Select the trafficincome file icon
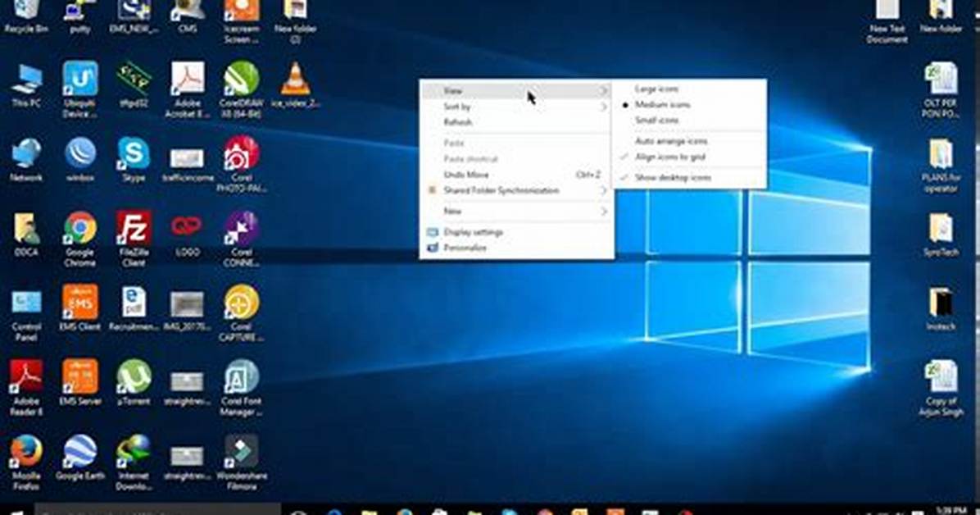The height and width of the screenshot is (515, 980). [x=188, y=165]
